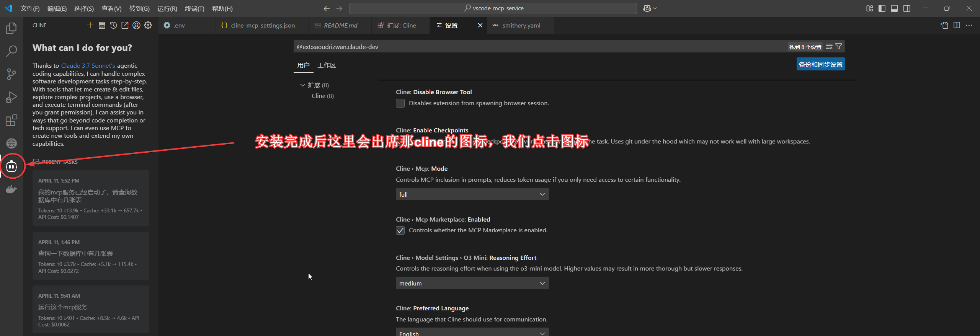Open the 文件(F) menu
This screenshot has width=980, height=336.
click(30, 8)
